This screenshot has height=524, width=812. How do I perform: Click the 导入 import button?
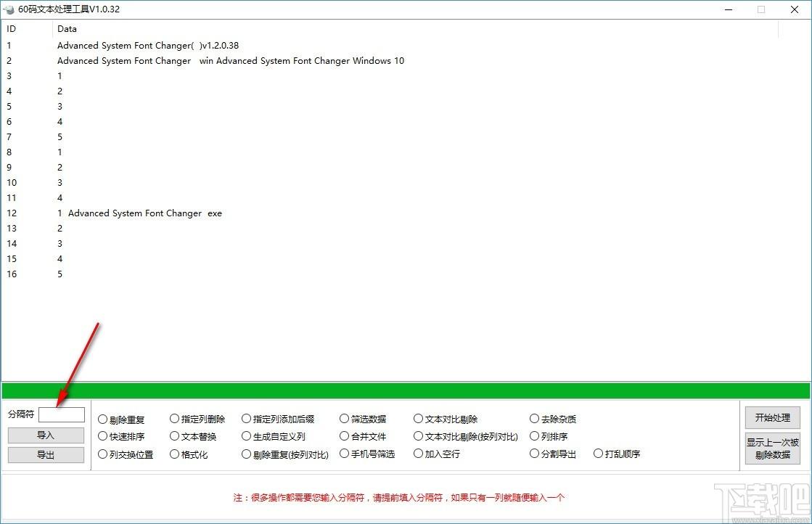pos(46,435)
